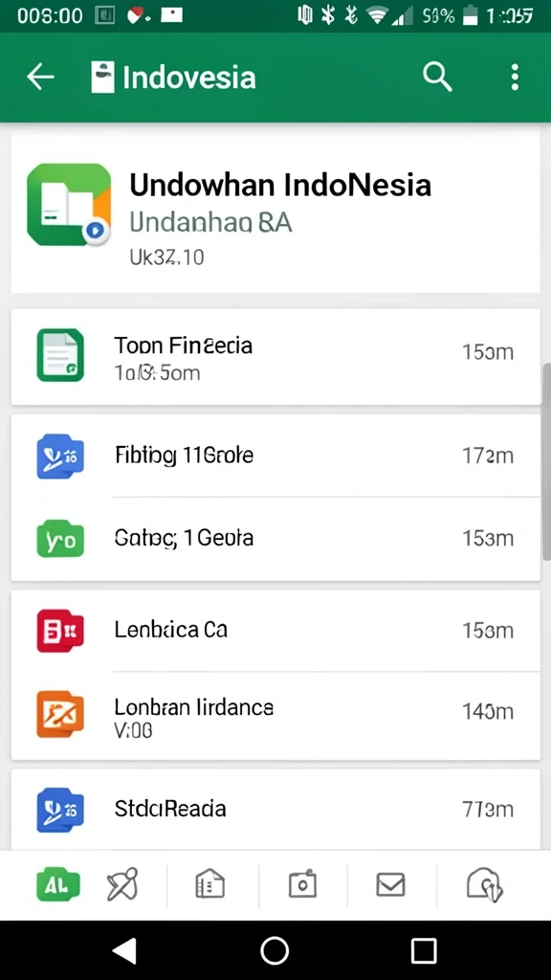
Task: Open the Topn Finaecia list item
Action: coord(275,356)
